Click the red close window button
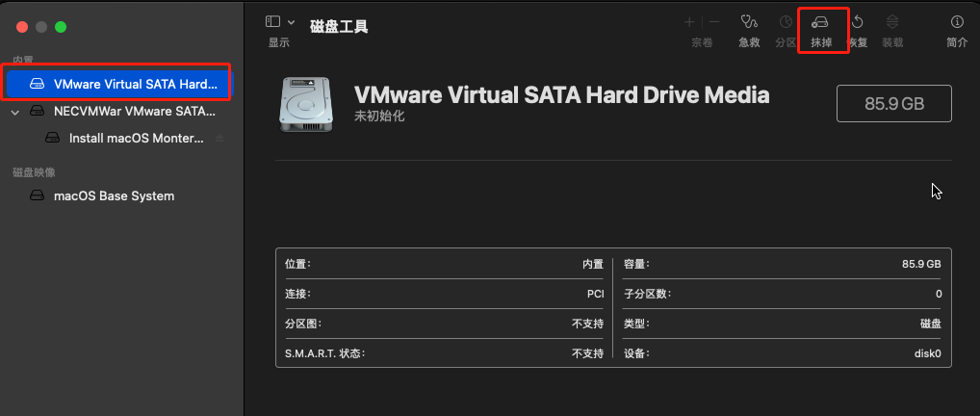The image size is (980, 416). tap(22, 27)
